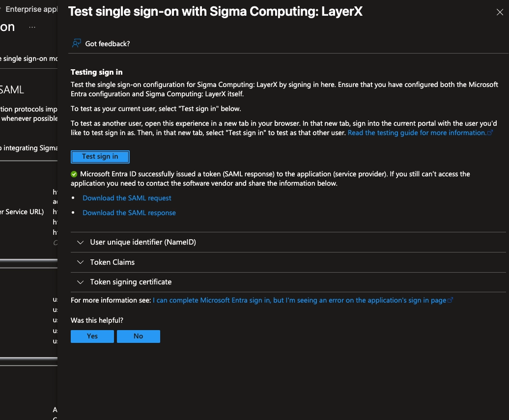Click chevron beside Token signing certificate

pyautogui.click(x=80, y=282)
